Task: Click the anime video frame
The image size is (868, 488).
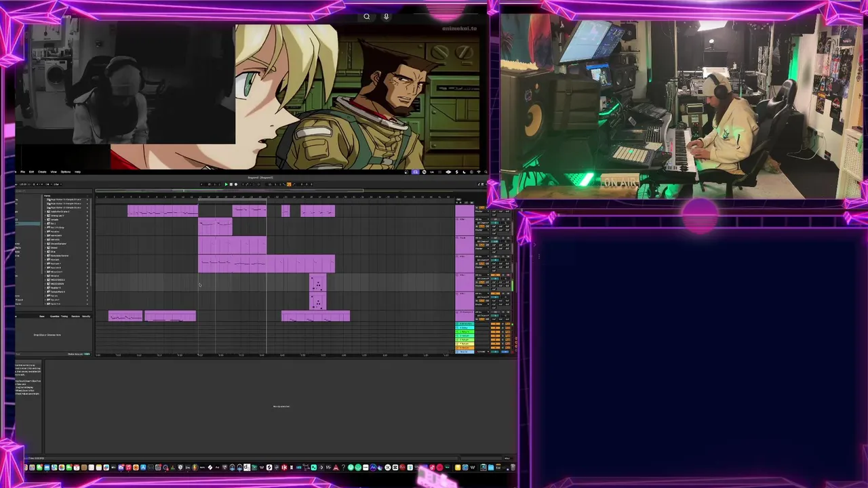Action: [359, 96]
